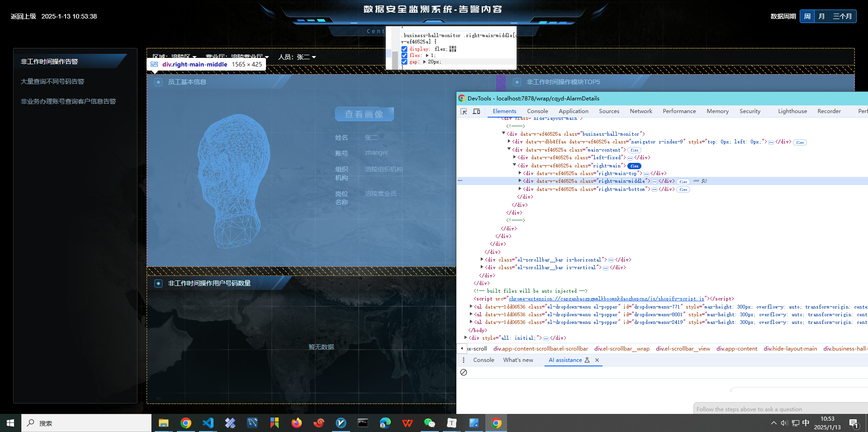Launch Firefox from the taskbar
This screenshot has width=868, height=432.
(297, 423)
